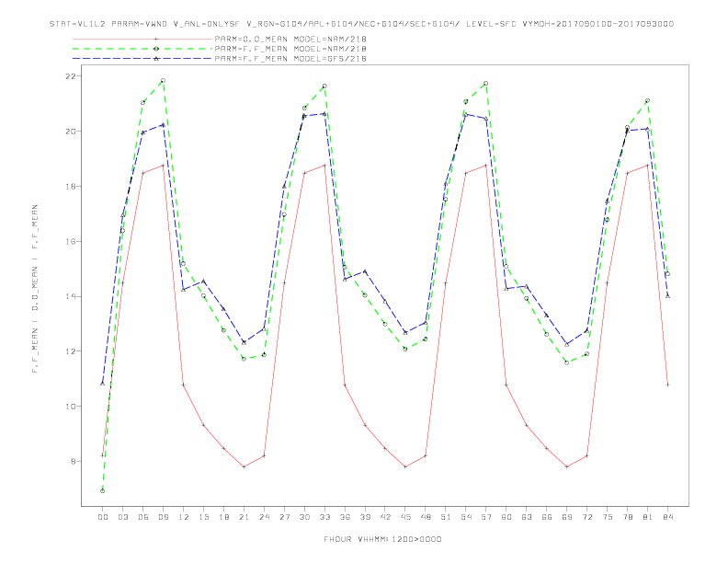Click the red solid line sample in legend
Viewport: 728px width, 563px height.
click(x=142, y=39)
